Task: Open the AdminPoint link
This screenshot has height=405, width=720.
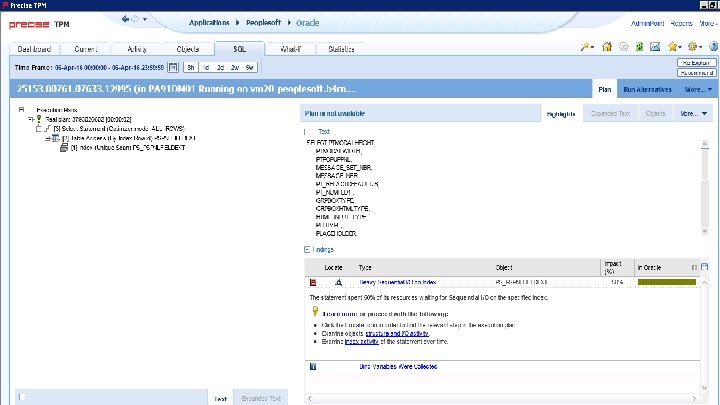Action: pos(647,23)
